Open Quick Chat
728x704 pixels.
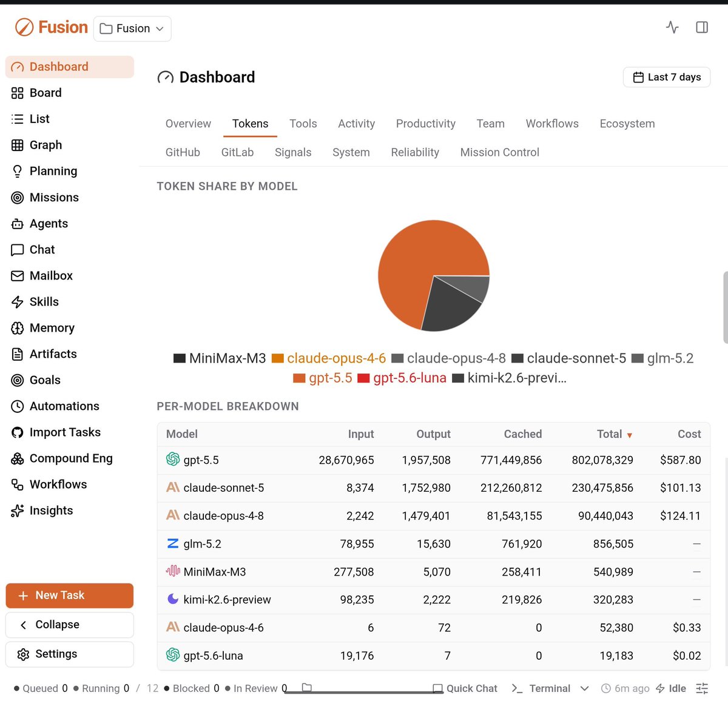(465, 688)
